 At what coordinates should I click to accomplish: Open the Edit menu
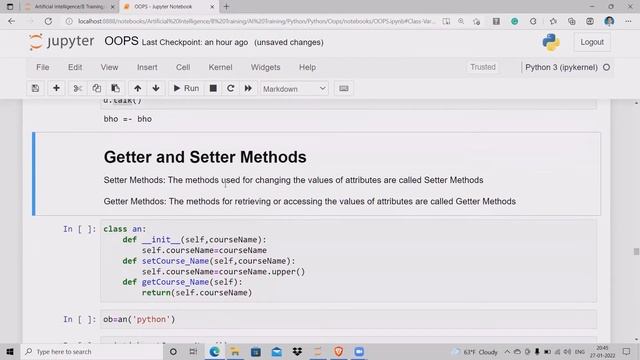[75, 67]
